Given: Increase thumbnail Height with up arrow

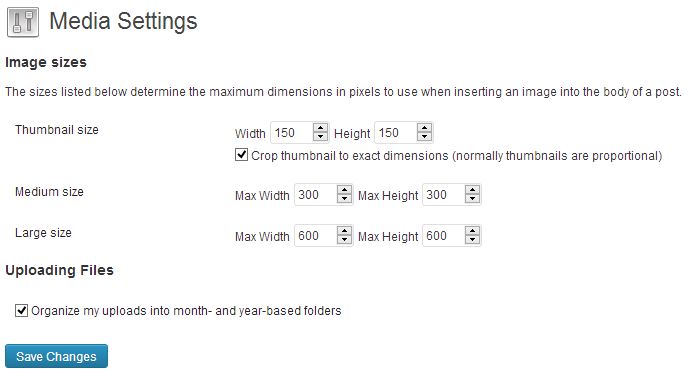Looking at the screenshot, I should 424,128.
